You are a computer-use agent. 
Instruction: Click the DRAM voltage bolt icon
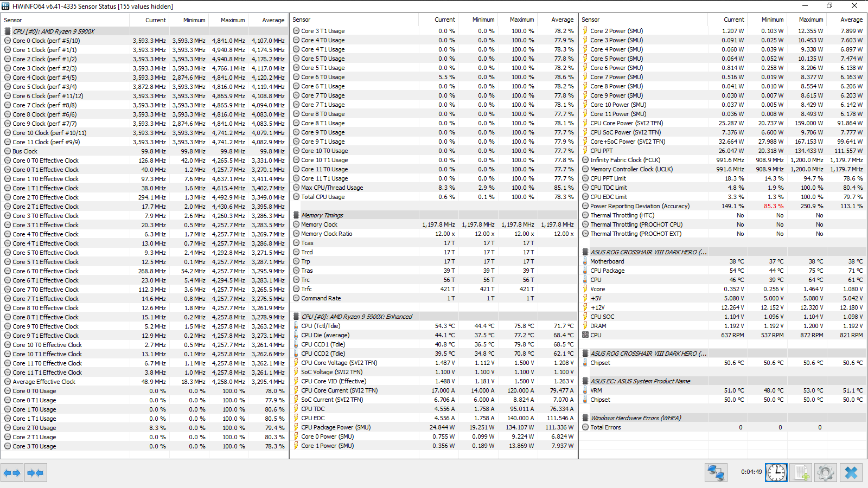coord(585,326)
